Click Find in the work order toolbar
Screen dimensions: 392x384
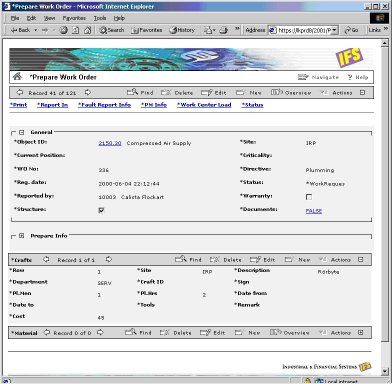coord(140,92)
